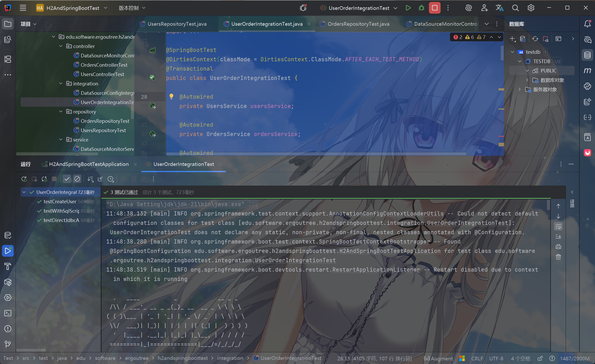595x364 pixels.
Task: Open 版本控制 dropdown menu
Action: coord(132,8)
